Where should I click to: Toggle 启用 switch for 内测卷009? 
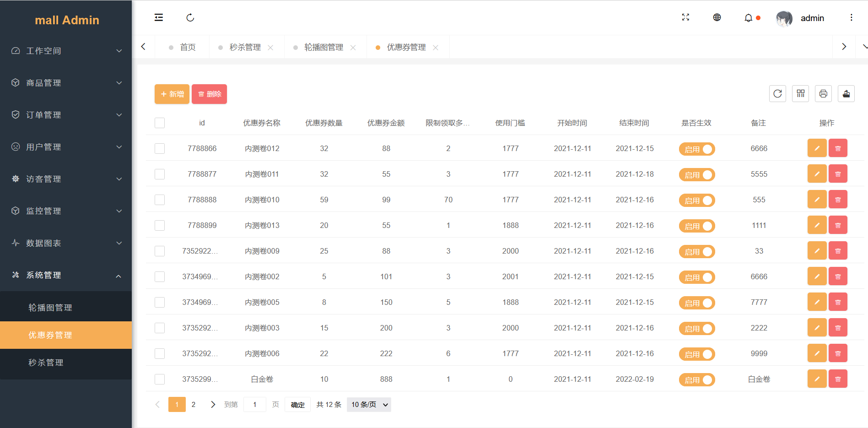coord(696,251)
